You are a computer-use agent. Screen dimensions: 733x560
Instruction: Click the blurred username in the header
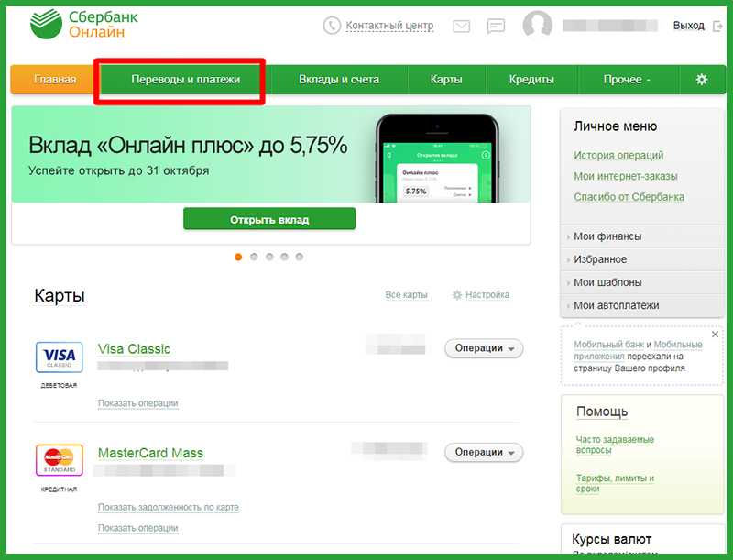pos(610,26)
